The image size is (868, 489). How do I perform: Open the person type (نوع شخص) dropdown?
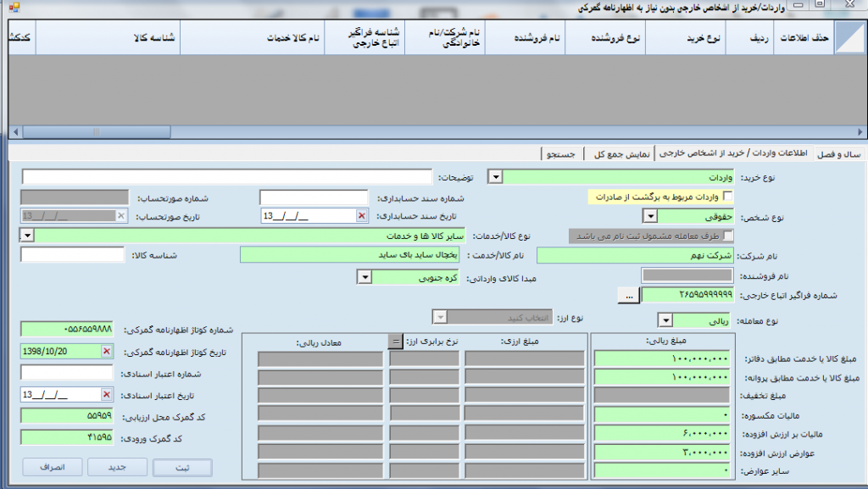point(650,216)
